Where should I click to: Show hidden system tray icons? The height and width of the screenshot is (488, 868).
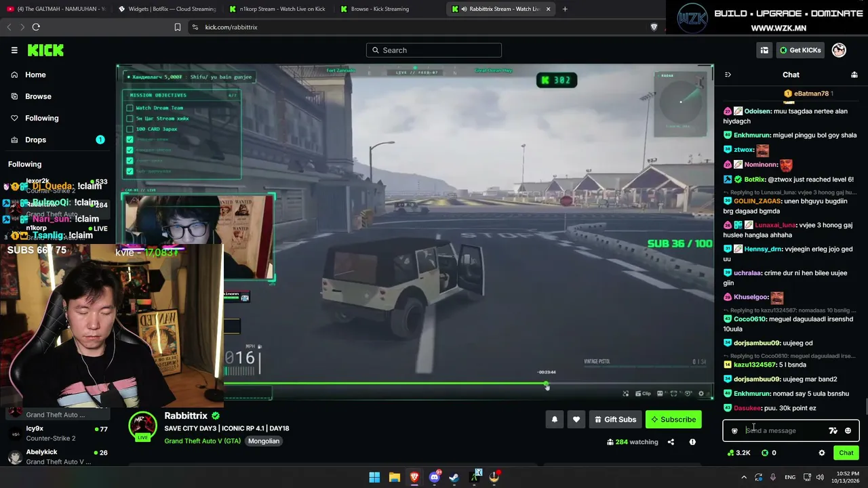(x=744, y=477)
